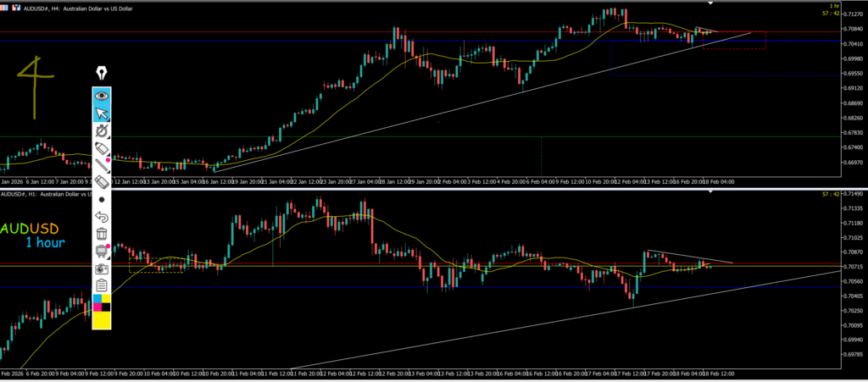The width and height of the screenshot is (868, 382).
Task: Click price 0.67400 on H4 axis
Action: coord(852,148)
